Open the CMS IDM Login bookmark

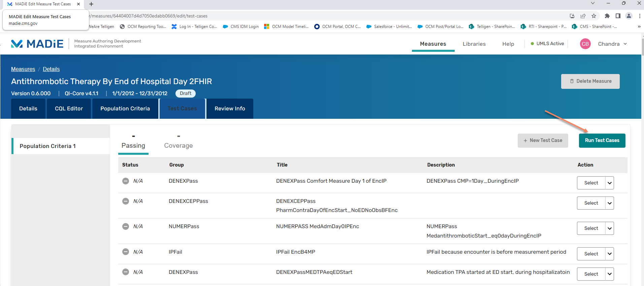coord(241,27)
